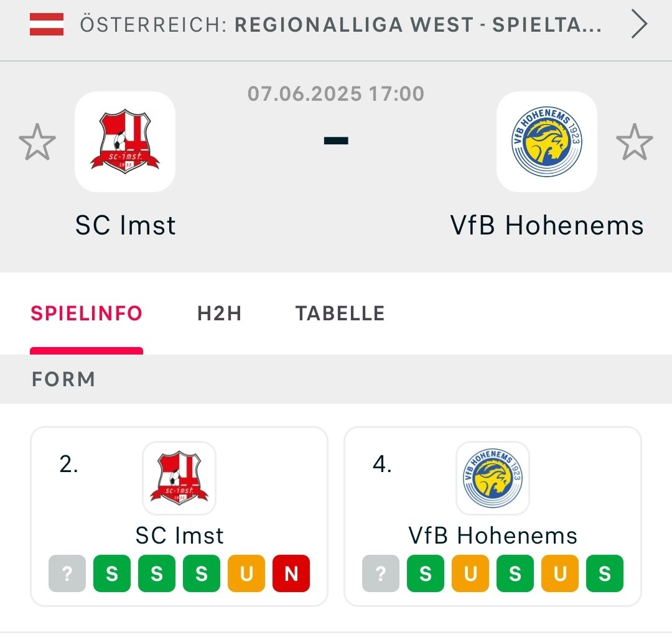Open VfB Hohenems logo in match header
The image size is (672, 640).
coord(546,141)
